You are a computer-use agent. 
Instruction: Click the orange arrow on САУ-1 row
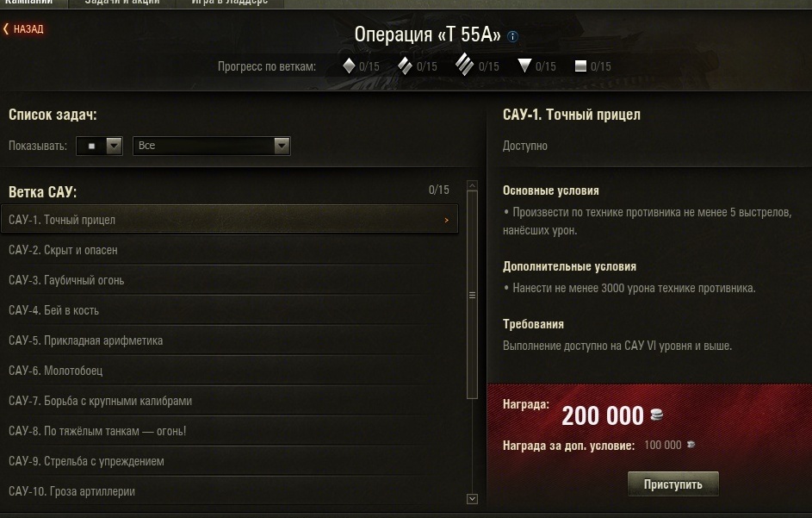click(446, 220)
